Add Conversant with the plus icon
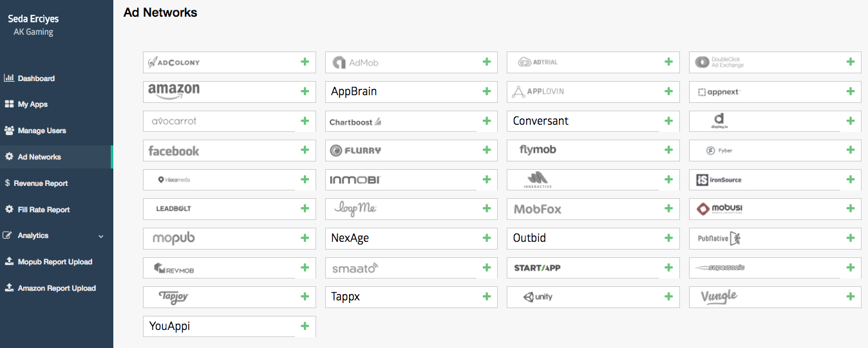 tap(668, 120)
